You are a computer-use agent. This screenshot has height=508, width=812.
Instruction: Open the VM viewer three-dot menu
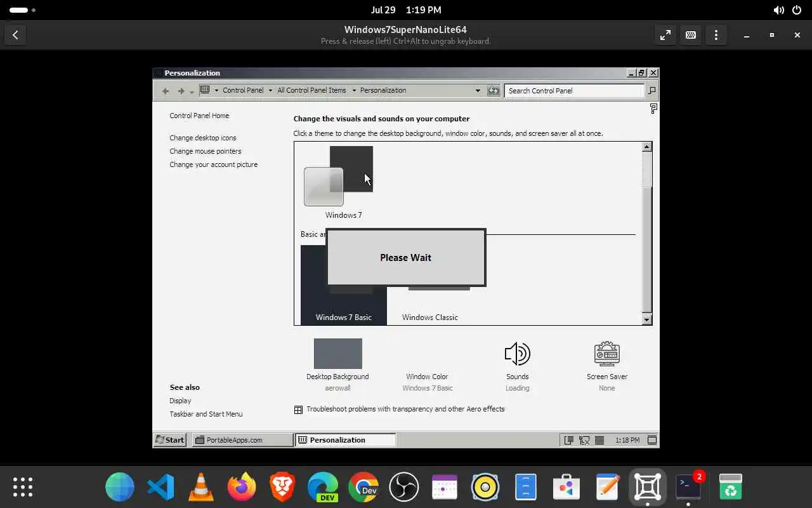pyautogui.click(x=716, y=36)
